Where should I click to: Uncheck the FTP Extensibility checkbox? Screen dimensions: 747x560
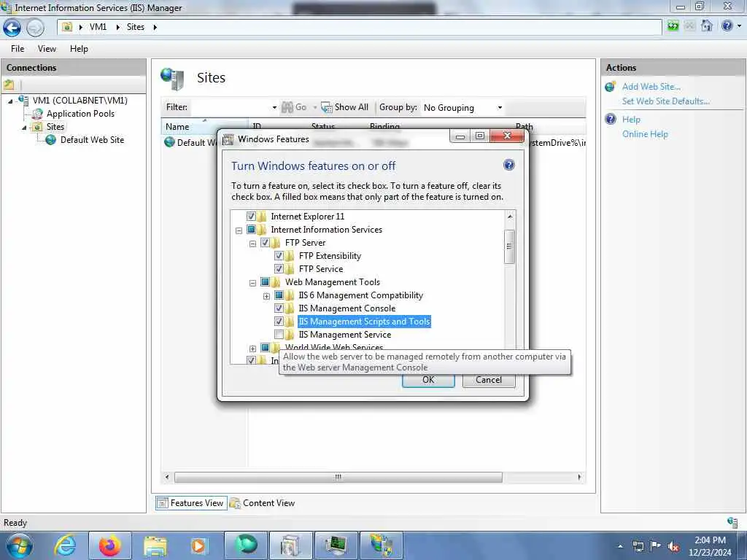279,256
